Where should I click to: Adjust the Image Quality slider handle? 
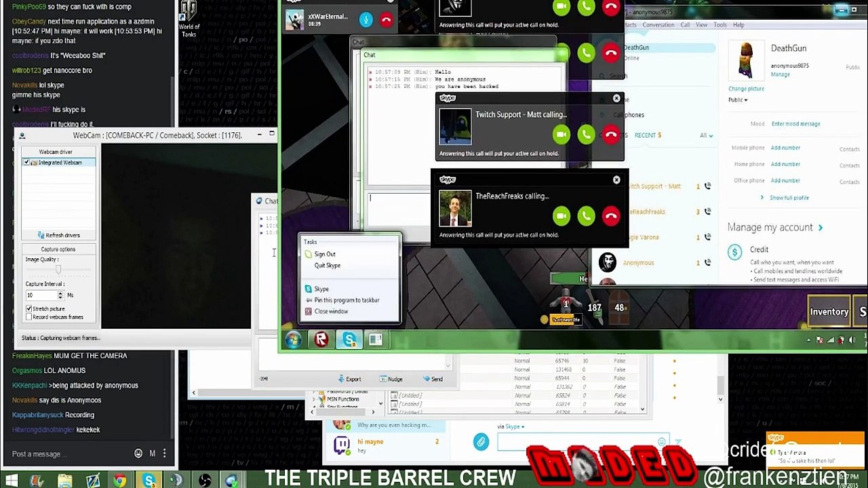[x=58, y=270]
